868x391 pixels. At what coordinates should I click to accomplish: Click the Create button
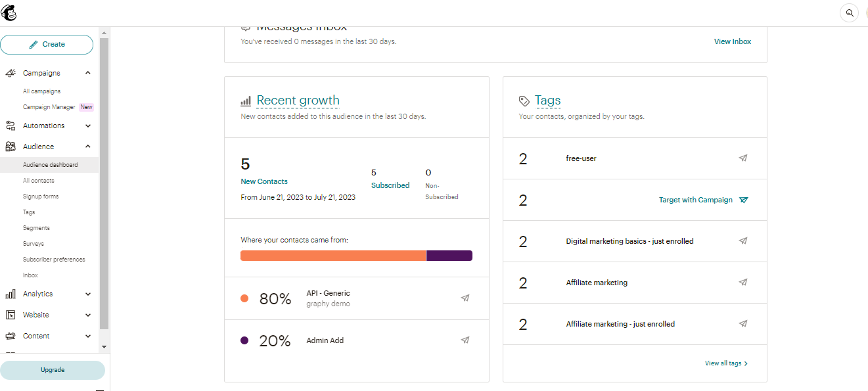pos(47,45)
